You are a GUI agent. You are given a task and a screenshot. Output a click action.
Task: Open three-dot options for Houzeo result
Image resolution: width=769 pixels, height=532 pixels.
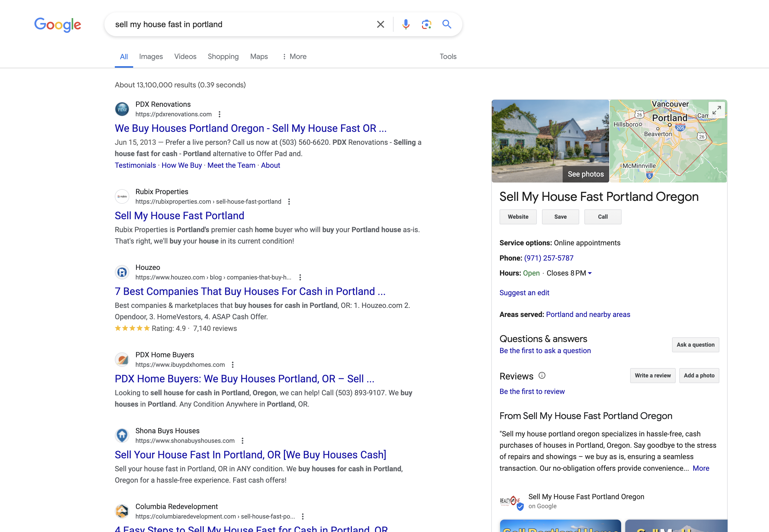[x=300, y=277]
